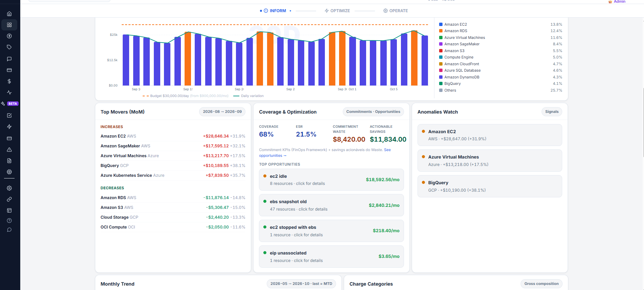
Task: Open the eip unassociated opportunity card
Action: [x=331, y=257]
